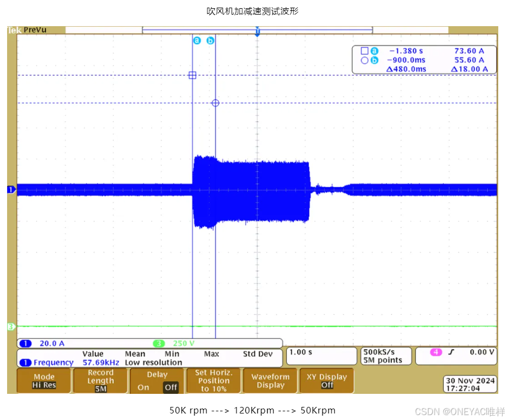Click the 57.69kHz frequency value
Screen dimensions: 507x420
[101, 362]
